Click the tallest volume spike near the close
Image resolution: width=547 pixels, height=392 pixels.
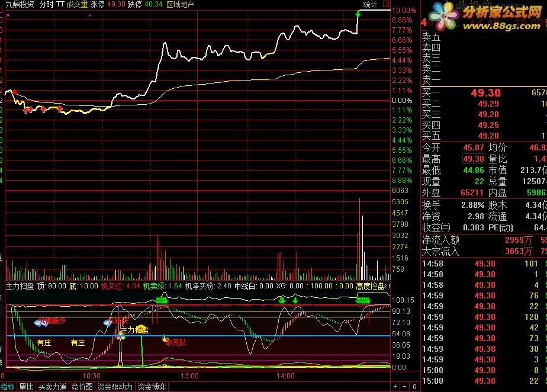coord(359,239)
